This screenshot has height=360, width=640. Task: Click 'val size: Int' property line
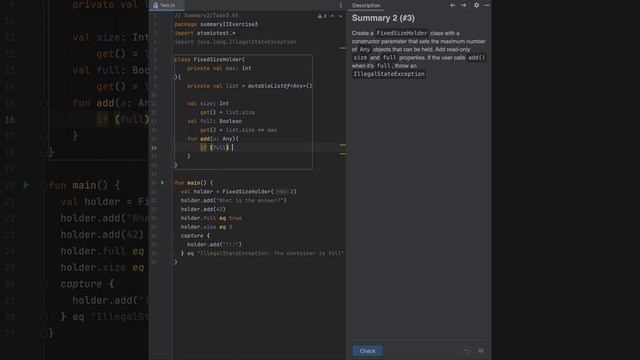pyautogui.click(x=208, y=103)
